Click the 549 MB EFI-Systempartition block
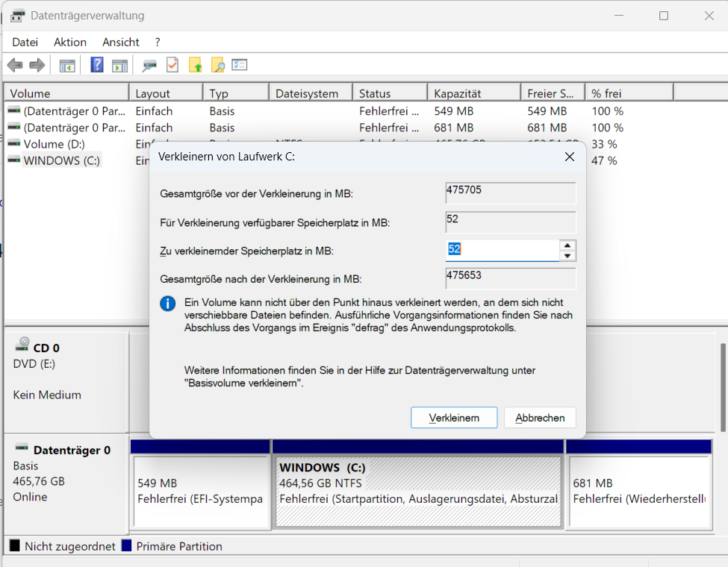The width and height of the screenshot is (728, 567). coord(201,491)
